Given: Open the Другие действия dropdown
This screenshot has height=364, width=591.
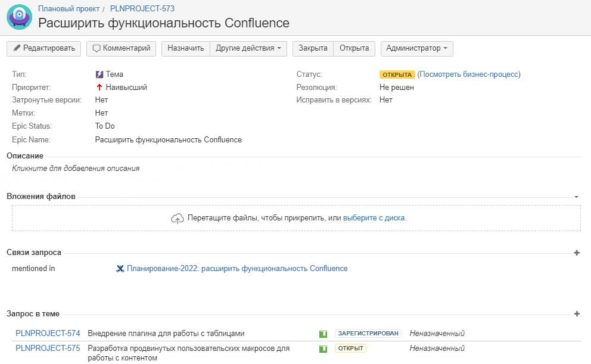Looking at the screenshot, I should pyautogui.click(x=248, y=49).
